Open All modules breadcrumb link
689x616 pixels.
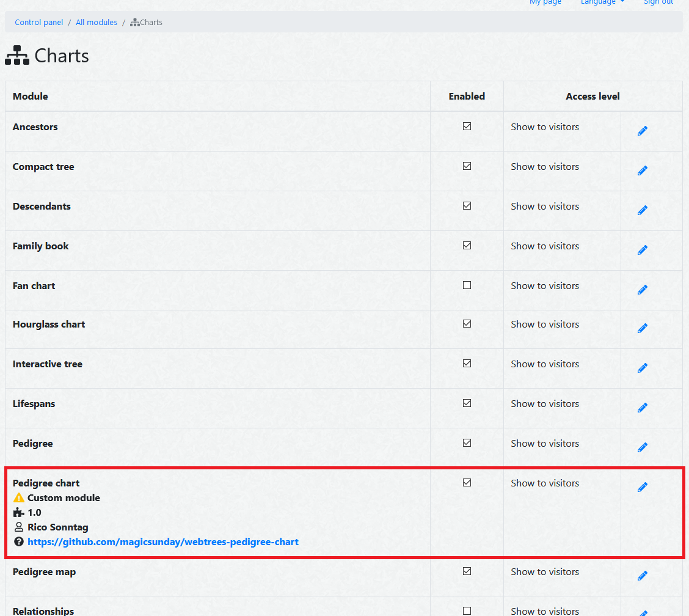97,23
